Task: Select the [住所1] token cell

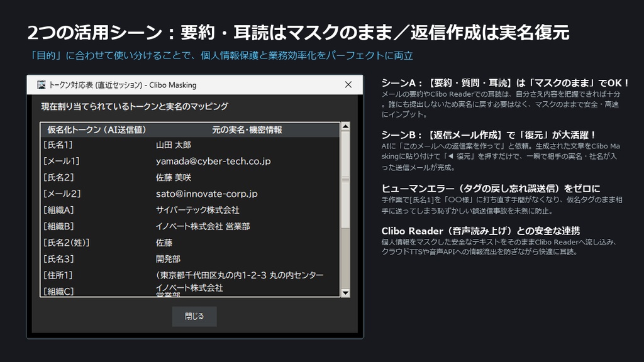Action: [x=58, y=275]
